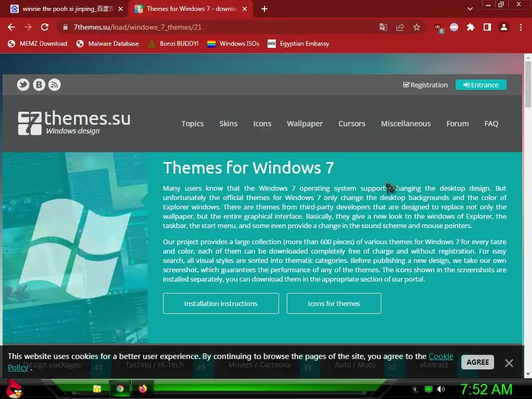532x399 pixels.
Task: Click the green monitor network tray icon
Action: pos(429,389)
